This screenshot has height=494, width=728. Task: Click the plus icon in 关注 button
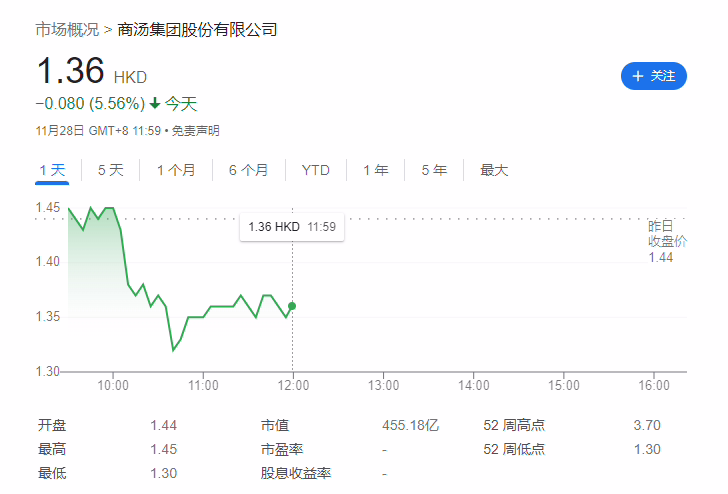[x=638, y=76]
